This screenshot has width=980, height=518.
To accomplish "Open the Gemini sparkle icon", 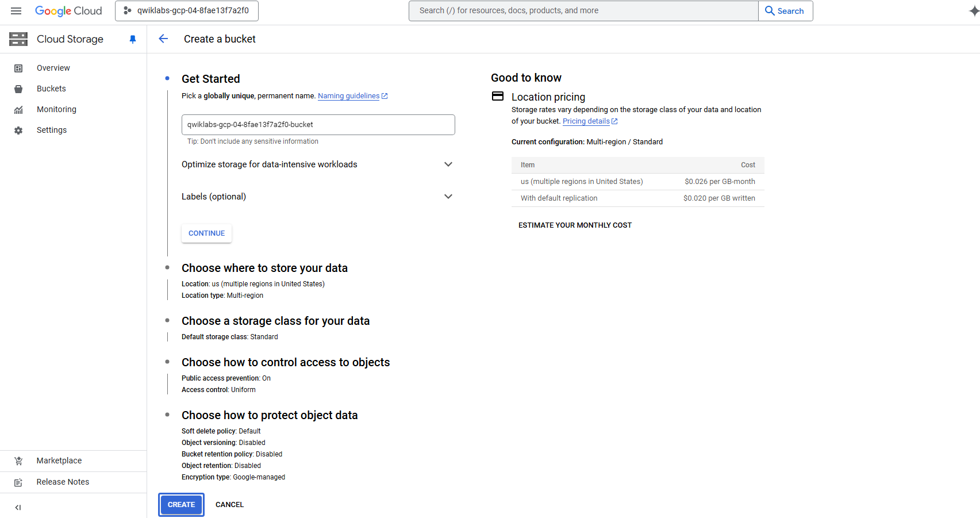I will tap(974, 11).
